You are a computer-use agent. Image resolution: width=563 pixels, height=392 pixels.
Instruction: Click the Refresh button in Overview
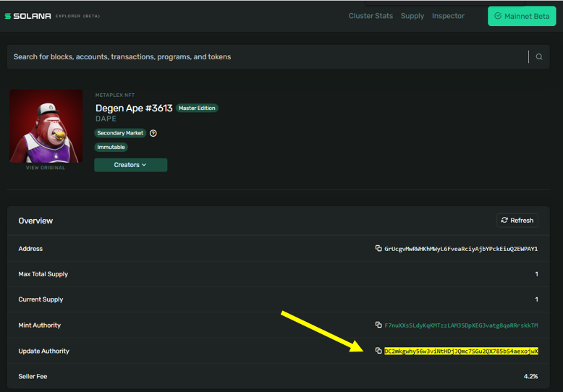(517, 221)
